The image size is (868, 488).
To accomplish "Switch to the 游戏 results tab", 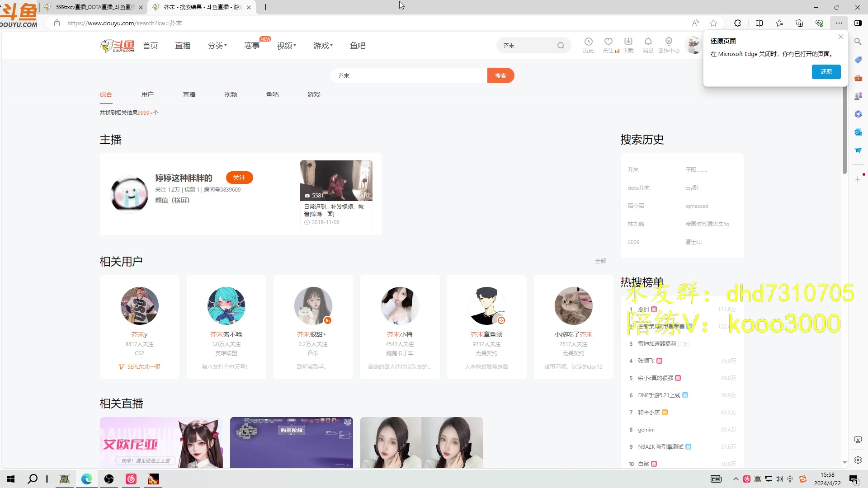I will (x=314, y=94).
